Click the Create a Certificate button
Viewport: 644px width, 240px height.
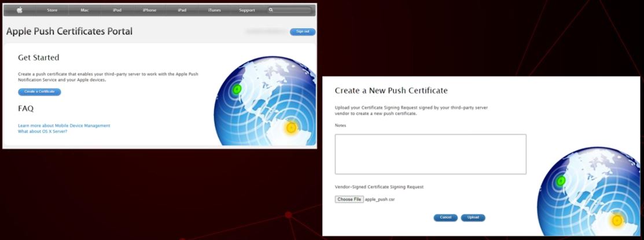coord(39,92)
